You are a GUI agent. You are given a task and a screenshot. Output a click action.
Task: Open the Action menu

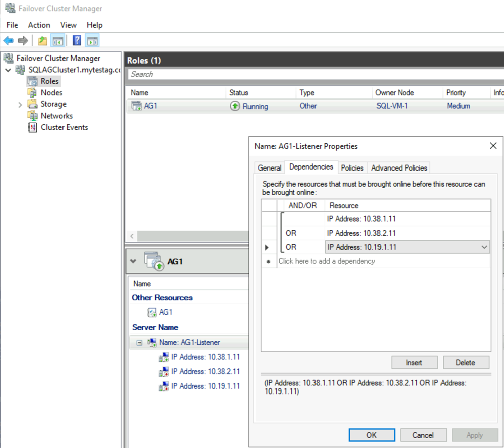[39, 25]
